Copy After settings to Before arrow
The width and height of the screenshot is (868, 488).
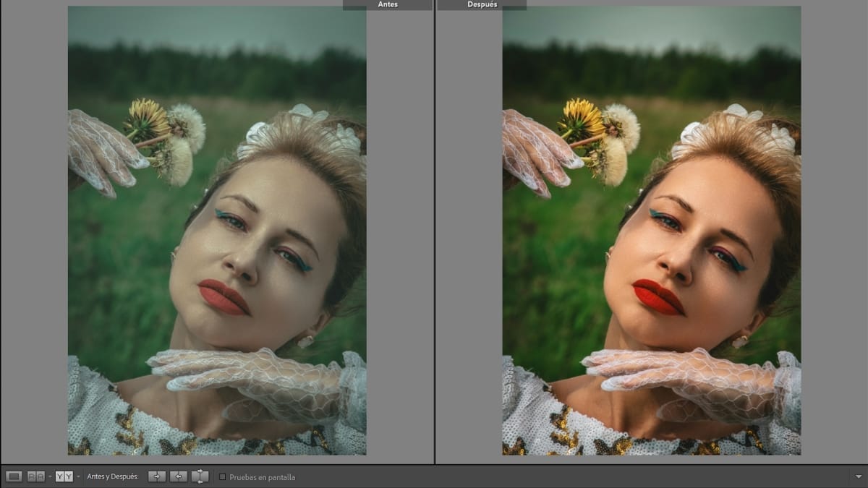pyautogui.click(x=178, y=476)
